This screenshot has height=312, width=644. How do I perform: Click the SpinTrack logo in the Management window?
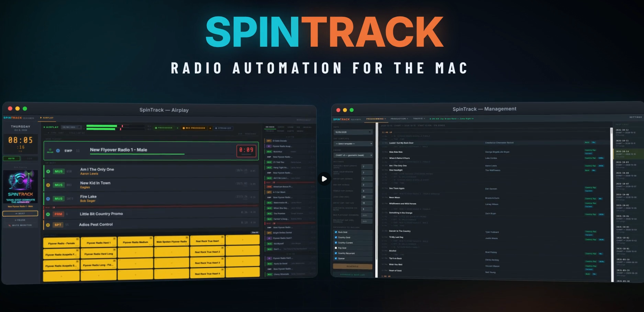tap(342, 119)
